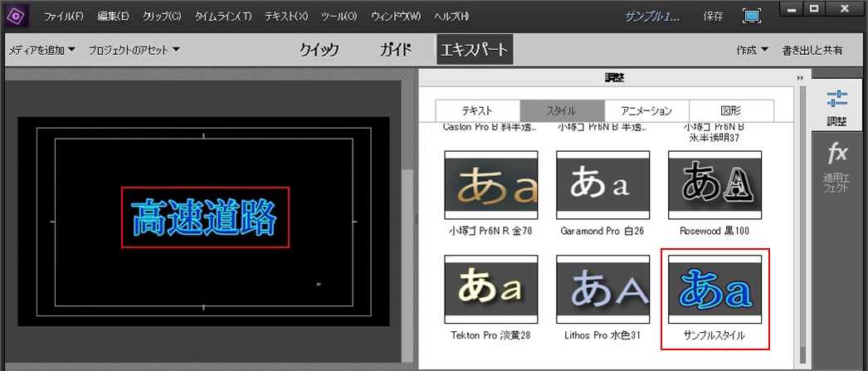Click the 保存 save button
The image size is (868, 371).
click(x=713, y=17)
